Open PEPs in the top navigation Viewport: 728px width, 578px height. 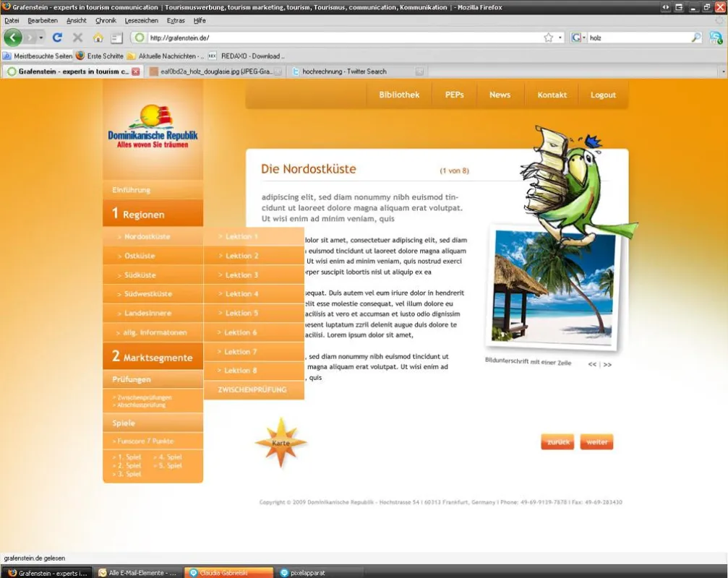(x=454, y=95)
